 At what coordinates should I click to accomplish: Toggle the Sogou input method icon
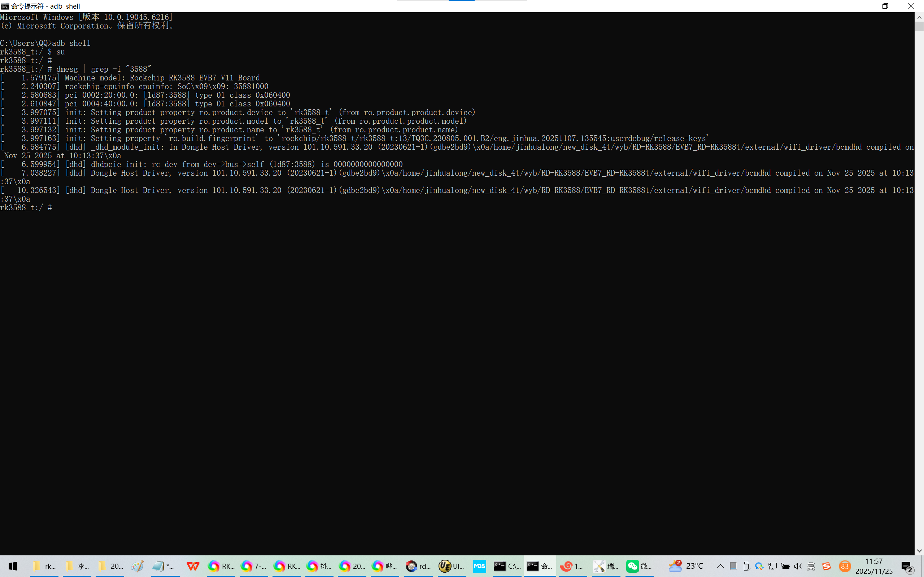[826, 566]
